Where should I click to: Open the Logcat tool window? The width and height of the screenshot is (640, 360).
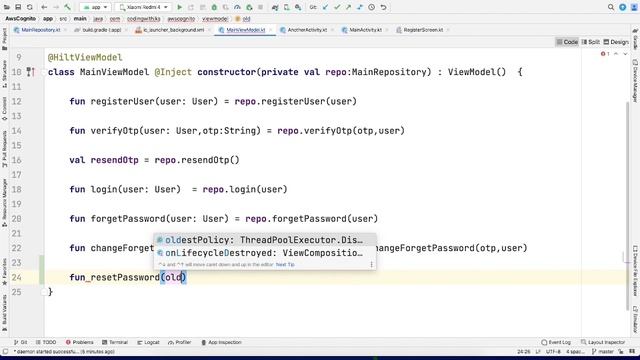pos(148,342)
